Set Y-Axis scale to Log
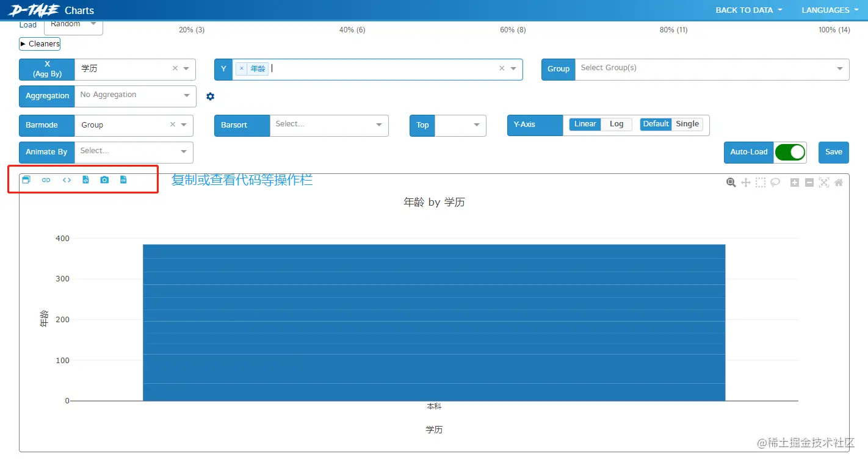 point(617,124)
